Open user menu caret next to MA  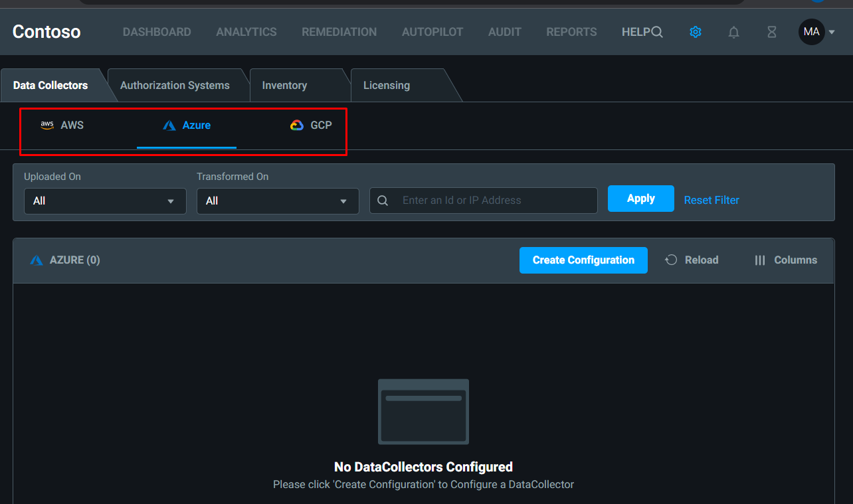[x=832, y=32]
